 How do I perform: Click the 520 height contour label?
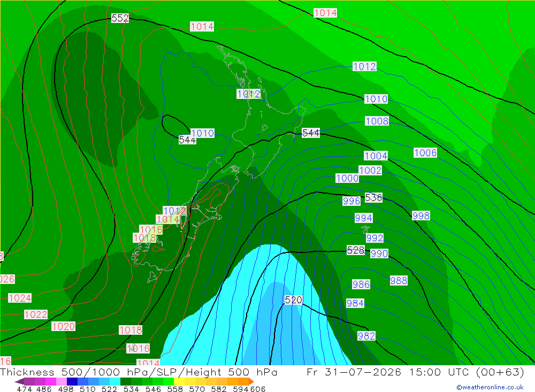coord(293,300)
